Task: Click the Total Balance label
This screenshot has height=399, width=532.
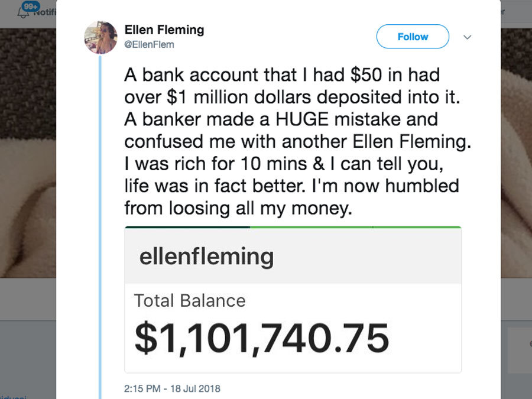Action: click(x=191, y=301)
